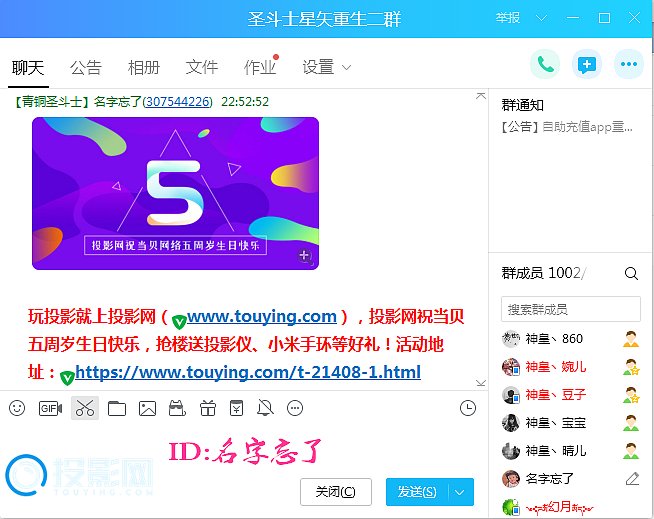Click the edit pencil next to 名字忘了
Image resolution: width=654 pixels, height=519 pixels.
click(632, 479)
